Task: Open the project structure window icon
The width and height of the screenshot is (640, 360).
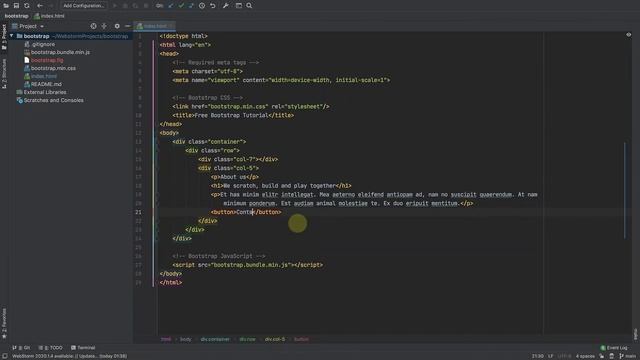Action: pos(239,6)
